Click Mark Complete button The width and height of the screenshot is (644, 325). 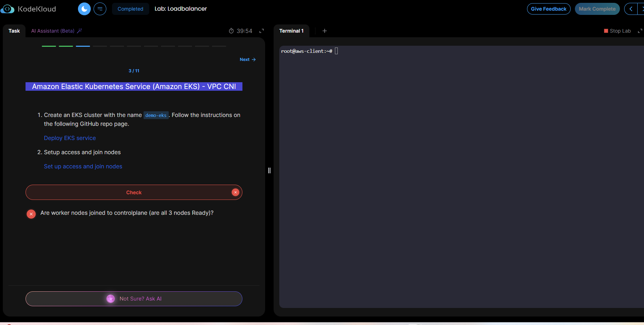[597, 9]
